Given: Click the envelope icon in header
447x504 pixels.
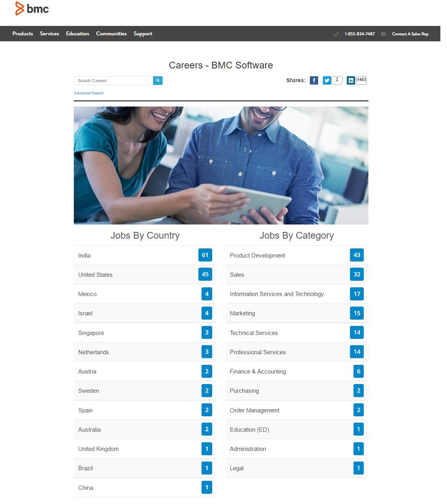Looking at the screenshot, I should 384,34.
